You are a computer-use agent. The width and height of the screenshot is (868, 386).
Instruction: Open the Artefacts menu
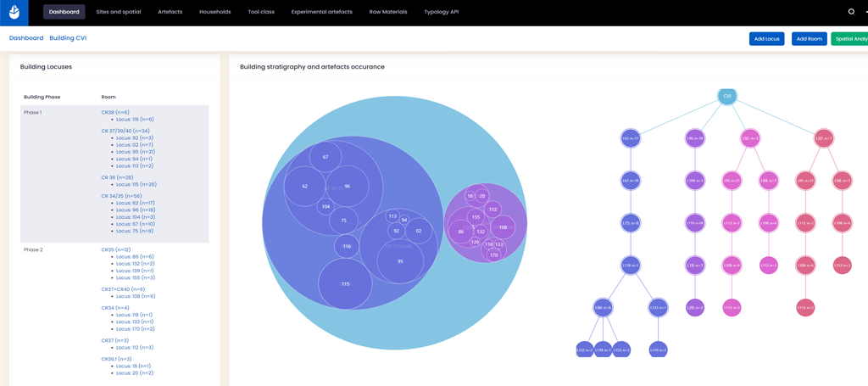(x=170, y=13)
